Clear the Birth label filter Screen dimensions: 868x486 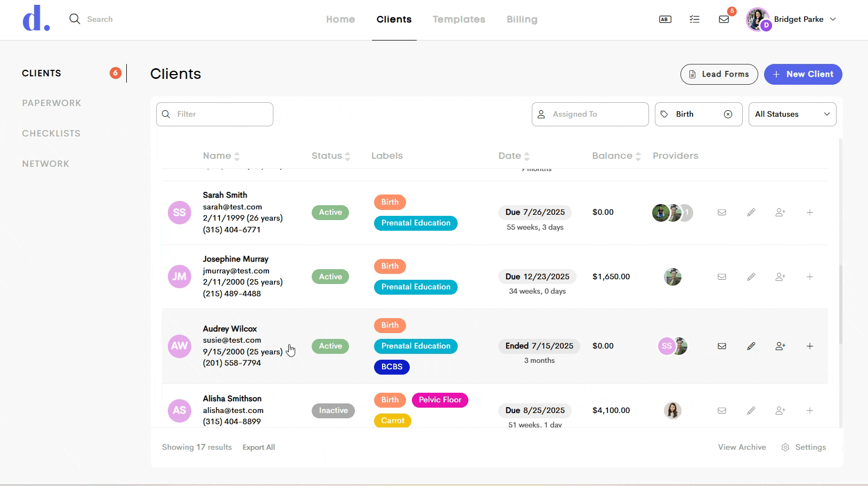coord(728,114)
